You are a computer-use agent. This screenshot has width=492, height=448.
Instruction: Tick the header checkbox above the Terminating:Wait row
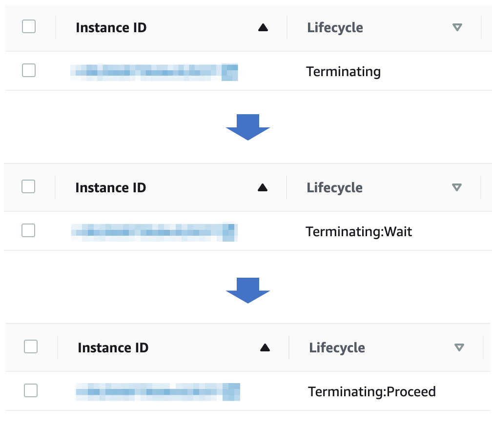point(28,186)
